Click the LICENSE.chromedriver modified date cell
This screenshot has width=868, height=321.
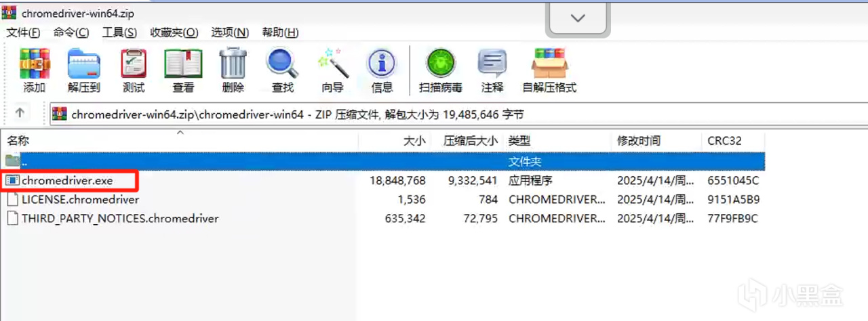pyautogui.click(x=656, y=200)
